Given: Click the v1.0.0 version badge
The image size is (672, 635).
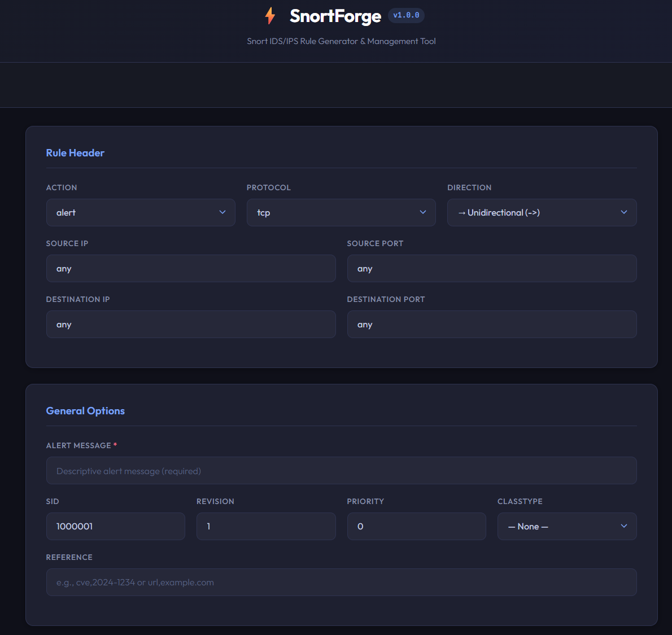Looking at the screenshot, I should click(x=406, y=15).
